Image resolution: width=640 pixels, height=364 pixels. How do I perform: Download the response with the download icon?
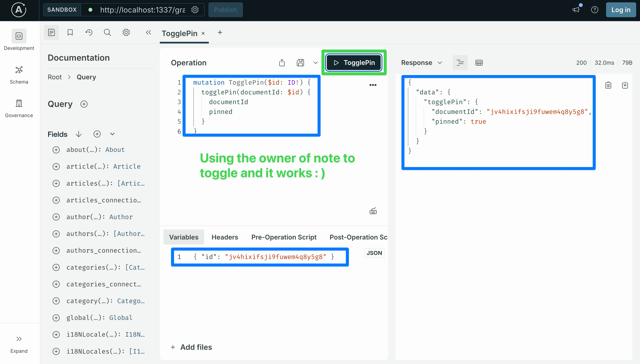[625, 85]
